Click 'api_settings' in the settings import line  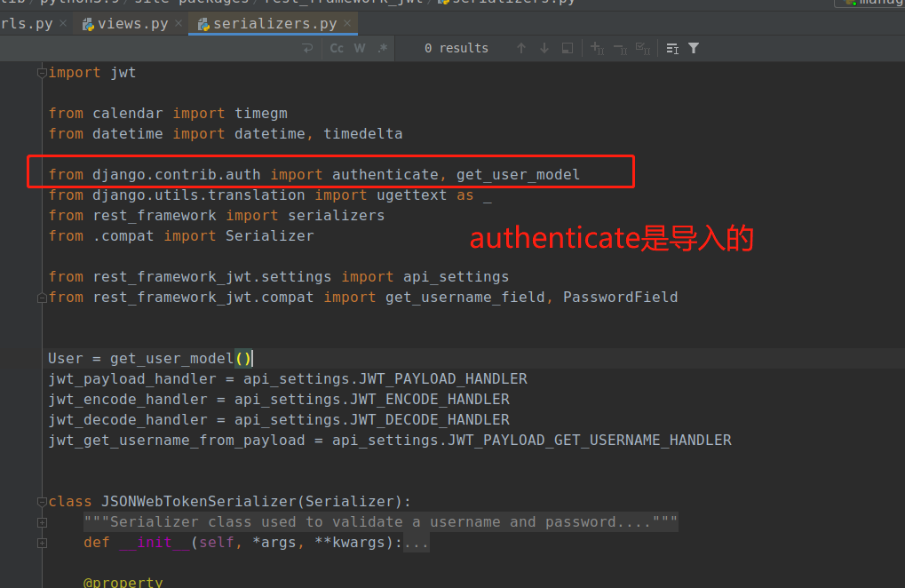click(x=456, y=277)
